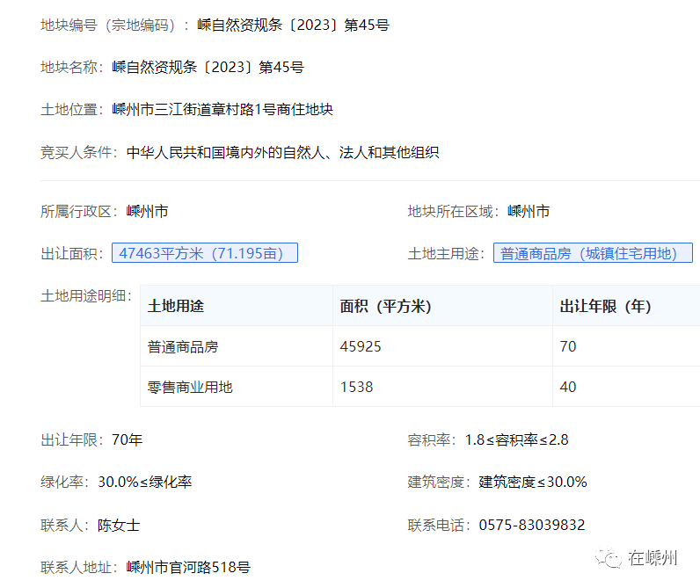This screenshot has width=700, height=588.
Task: Click the 绿化率 30.0% value
Action: coord(145,482)
